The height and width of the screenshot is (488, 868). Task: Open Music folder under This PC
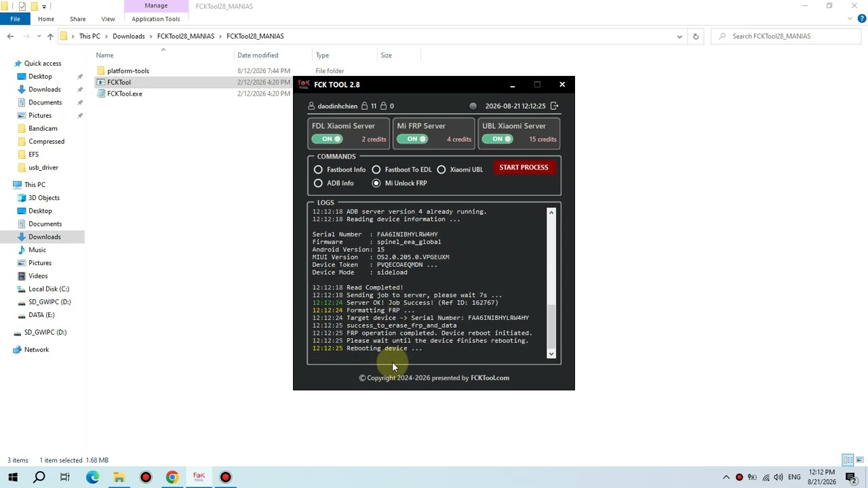[x=37, y=249]
